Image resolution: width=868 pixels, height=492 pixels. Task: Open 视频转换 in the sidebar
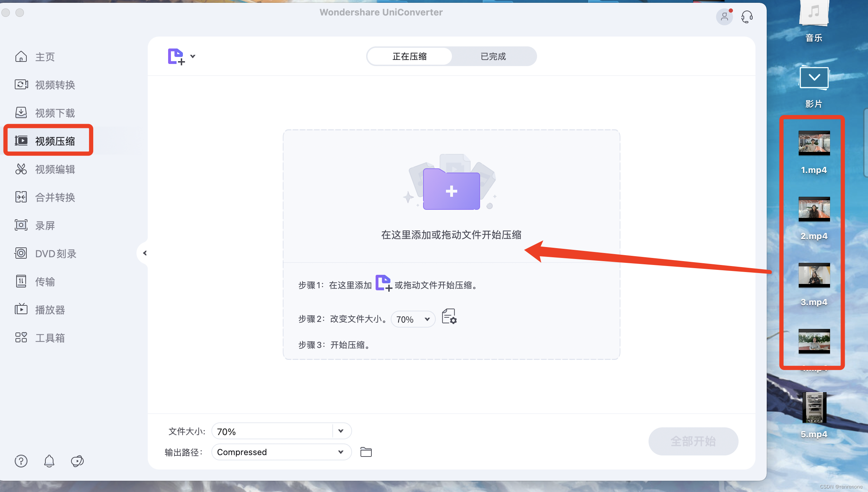[55, 85]
